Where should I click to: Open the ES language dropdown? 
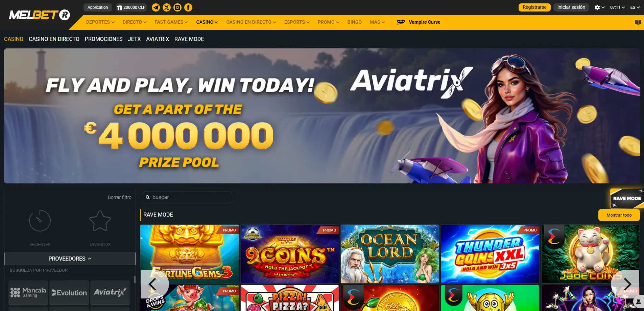(635, 7)
